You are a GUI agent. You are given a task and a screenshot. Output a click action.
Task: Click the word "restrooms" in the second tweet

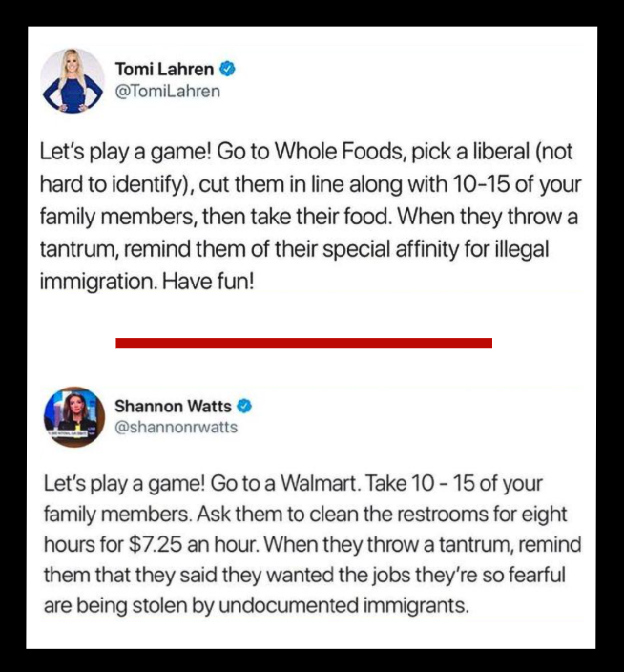(x=443, y=514)
